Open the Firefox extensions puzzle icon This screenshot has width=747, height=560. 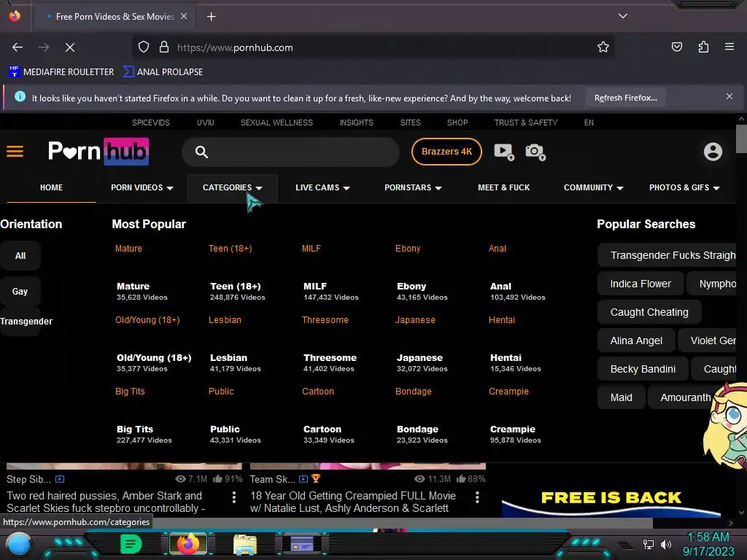[x=703, y=47]
